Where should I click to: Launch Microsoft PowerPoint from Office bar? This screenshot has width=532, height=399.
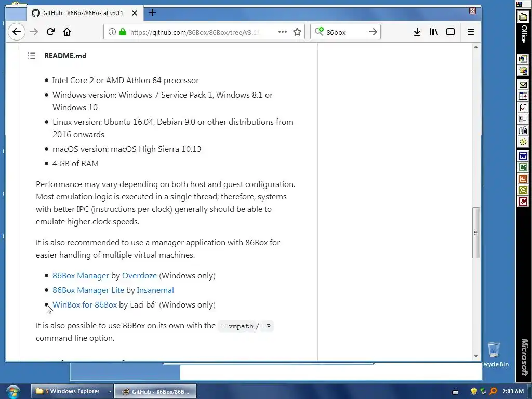[523, 179]
